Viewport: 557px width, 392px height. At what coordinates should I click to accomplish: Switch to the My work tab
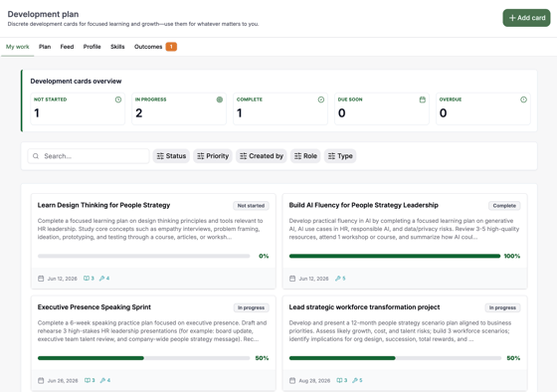[18, 47]
